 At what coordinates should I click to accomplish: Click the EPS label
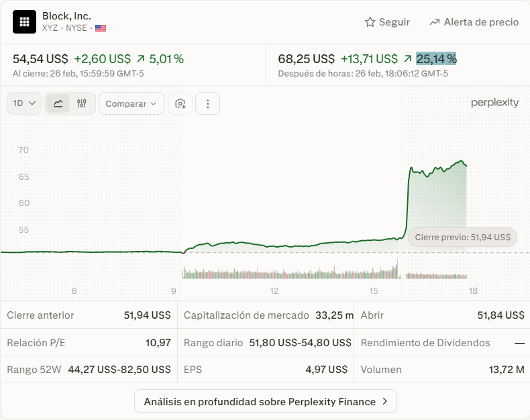pos(193,369)
